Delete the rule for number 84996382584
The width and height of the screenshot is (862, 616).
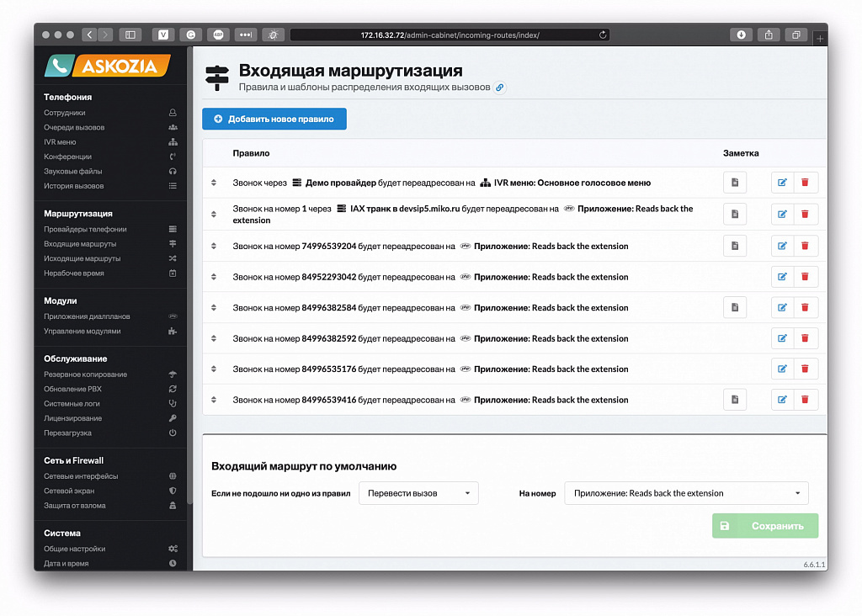tap(806, 307)
